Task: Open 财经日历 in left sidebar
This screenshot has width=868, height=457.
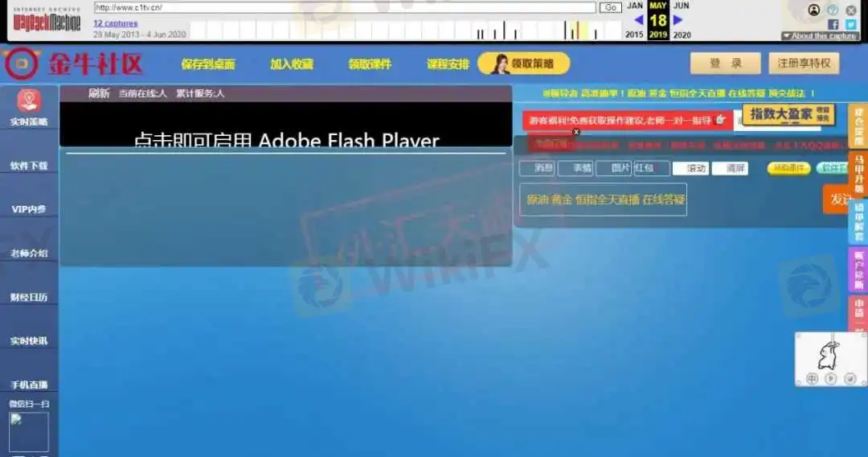Action: pyautogui.click(x=29, y=298)
